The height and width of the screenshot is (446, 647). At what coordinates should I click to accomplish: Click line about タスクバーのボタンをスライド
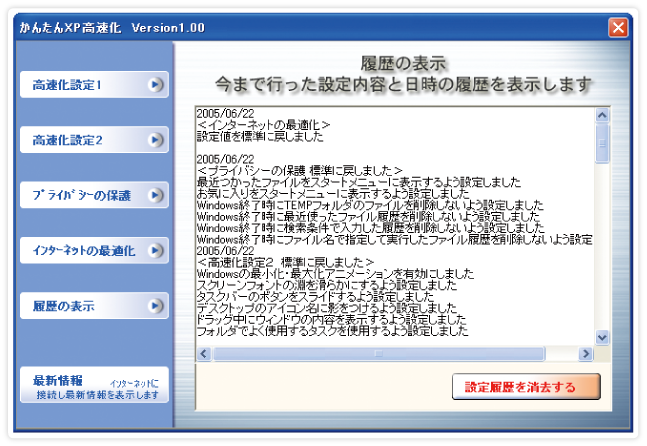316,296
